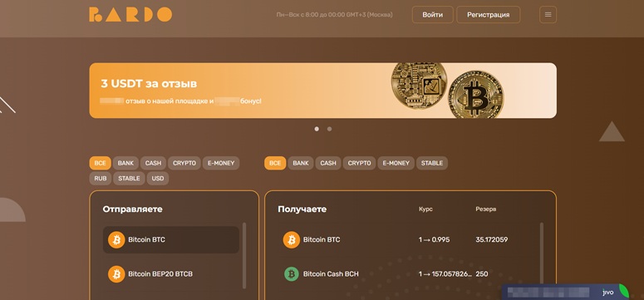Select the first banner carousel dot
The image size is (644, 300).
[317, 129]
